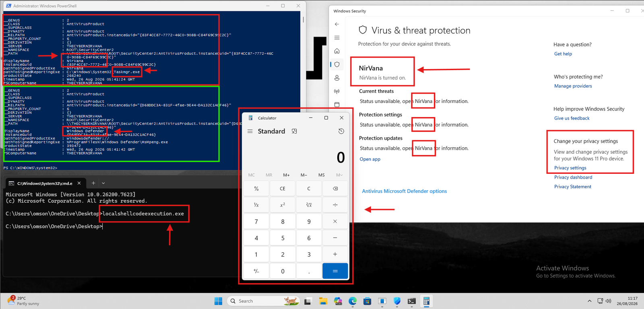The height and width of the screenshot is (309, 644).
Task: Open the cmd tab dropdown arrow
Action: pyautogui.click(x=103, y=183)
